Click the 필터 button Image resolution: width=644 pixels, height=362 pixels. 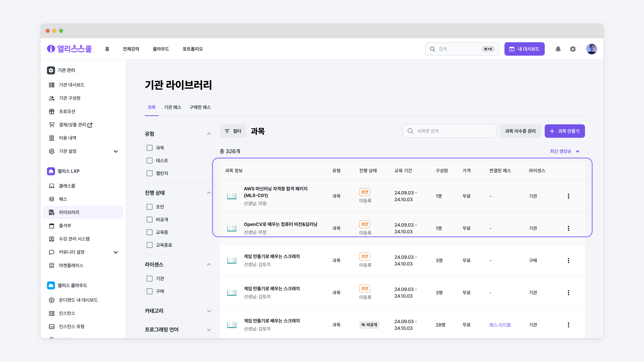click(x=233, y=131)
